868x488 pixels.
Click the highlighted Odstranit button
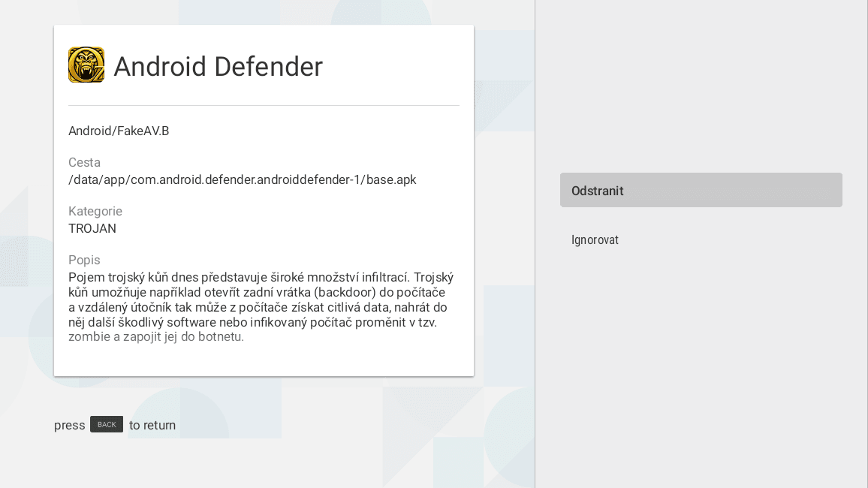pyautogui.click(x=701, y=190)
